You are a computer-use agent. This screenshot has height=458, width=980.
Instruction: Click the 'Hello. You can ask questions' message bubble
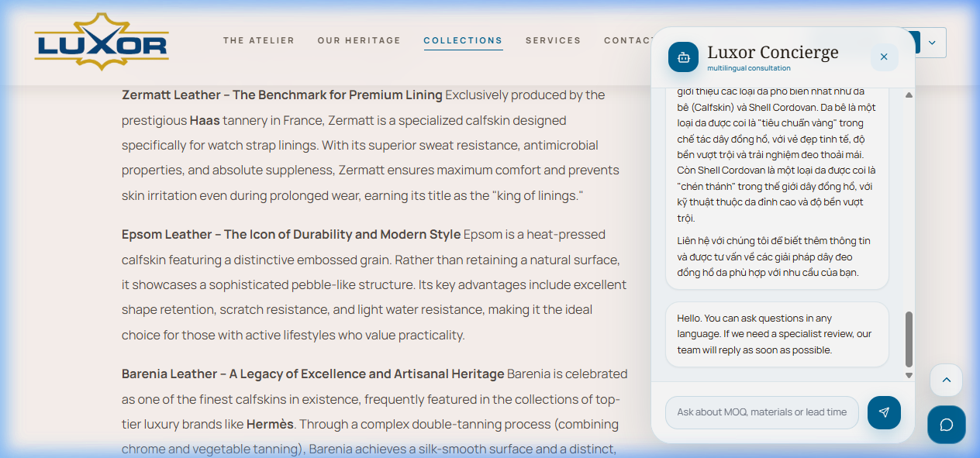(777, 334)
